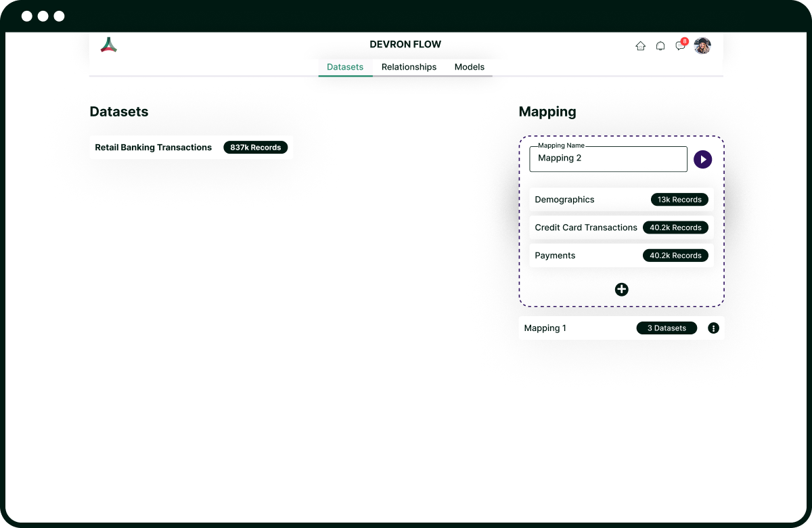This screenshot has width=812, height=528.
Task: Switch to the Models tab
Action: coord(470,67)
